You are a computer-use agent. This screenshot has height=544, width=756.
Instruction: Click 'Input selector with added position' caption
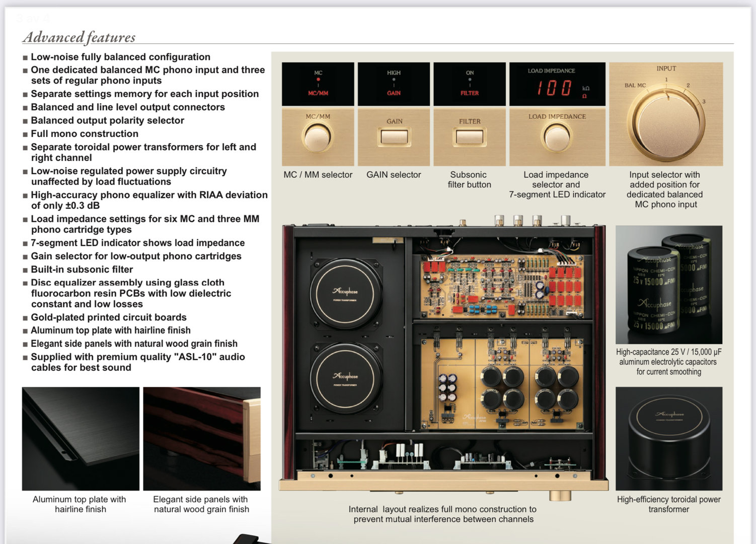[665, 189]
